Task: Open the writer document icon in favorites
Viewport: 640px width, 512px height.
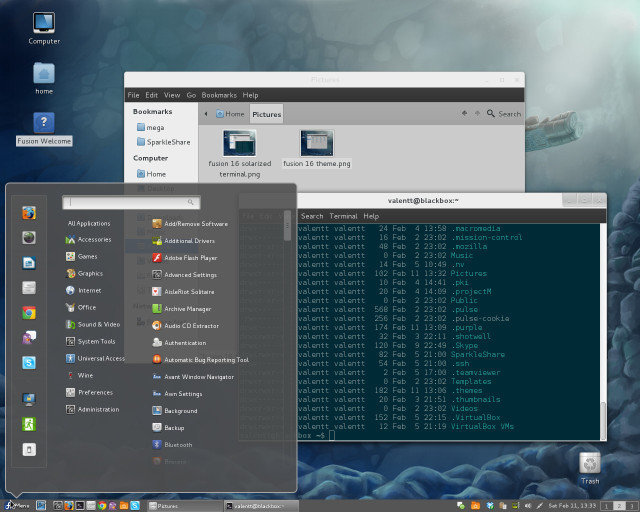Action: tap(29, 263)
